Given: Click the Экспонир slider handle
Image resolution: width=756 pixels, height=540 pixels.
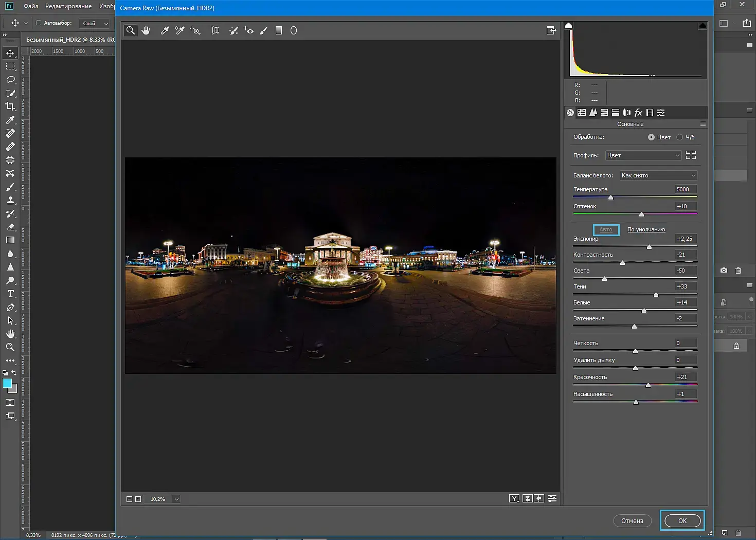Looking at the screenshot, I should coord(649,247).
